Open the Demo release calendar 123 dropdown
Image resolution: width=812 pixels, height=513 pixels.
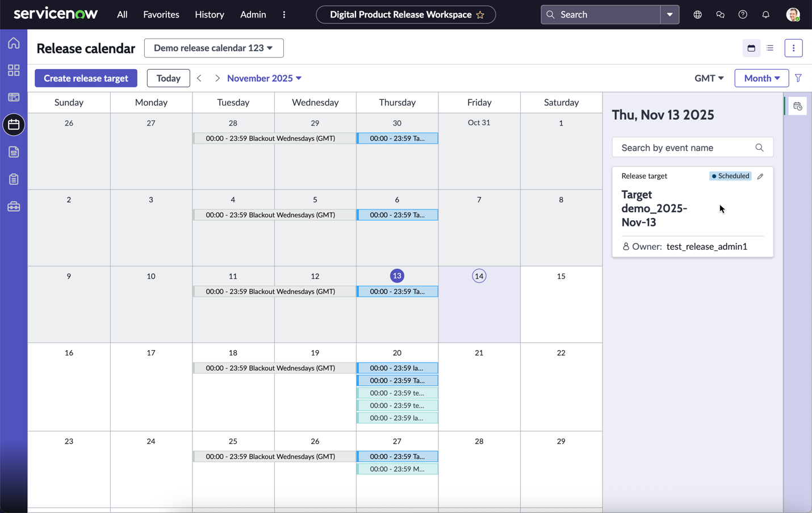(x=214, y=48)
